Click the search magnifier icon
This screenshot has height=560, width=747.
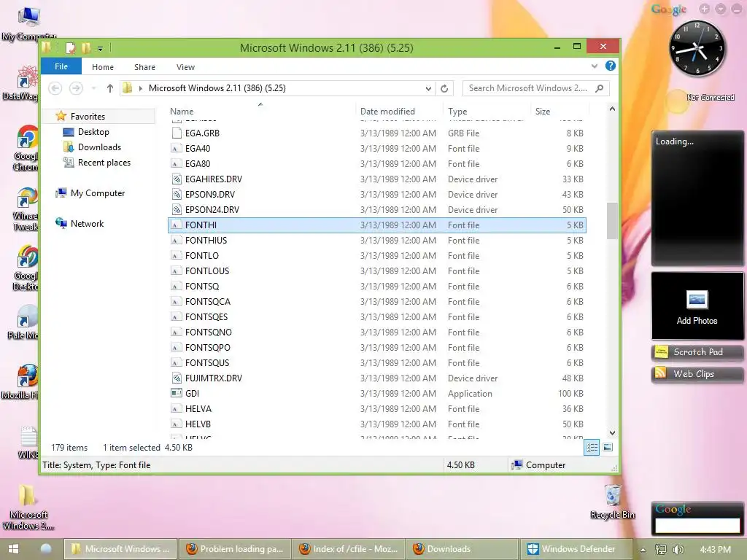(600, 88)
